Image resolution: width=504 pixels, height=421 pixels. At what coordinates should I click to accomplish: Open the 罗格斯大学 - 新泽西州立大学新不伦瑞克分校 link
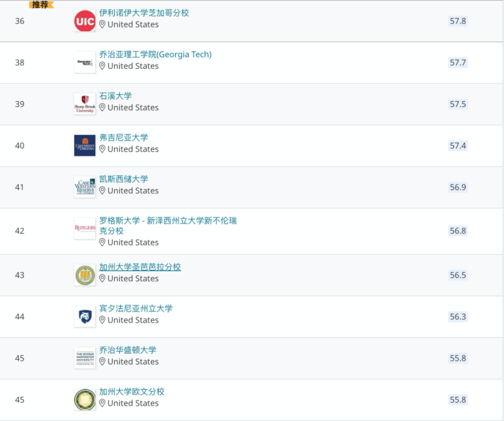click(168, 225)
